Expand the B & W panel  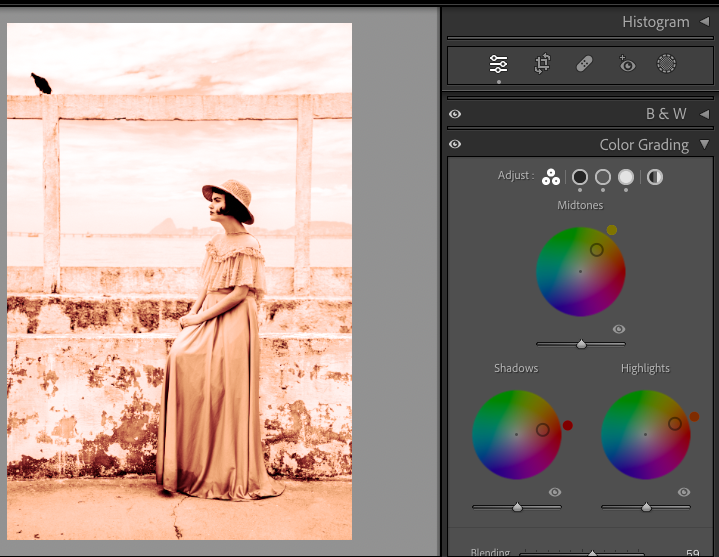pos(704,114)
